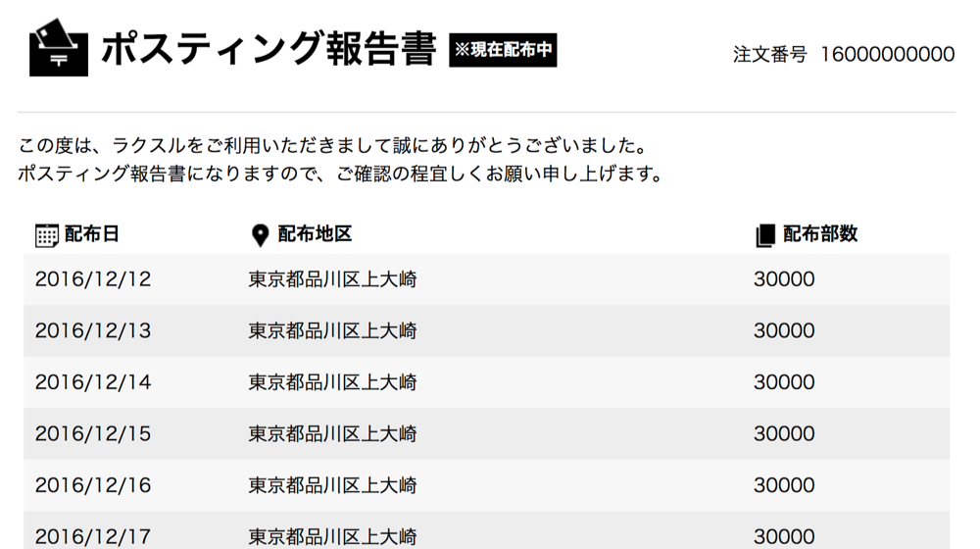Image resolution: width=980 pixels, height=549 pixels.
Task: Click the 2016/12/13 date cell
Action: click(93, 331)
